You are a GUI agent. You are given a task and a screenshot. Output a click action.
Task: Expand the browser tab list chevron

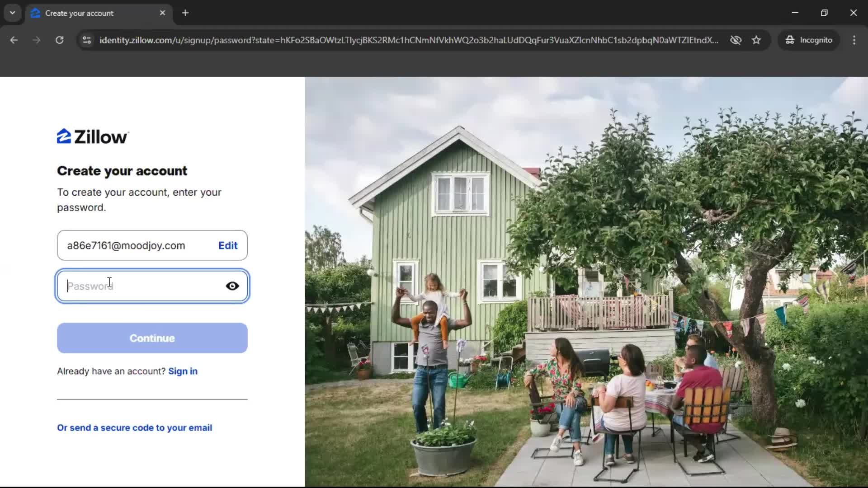pyautogui.click(x=12, y=13)
